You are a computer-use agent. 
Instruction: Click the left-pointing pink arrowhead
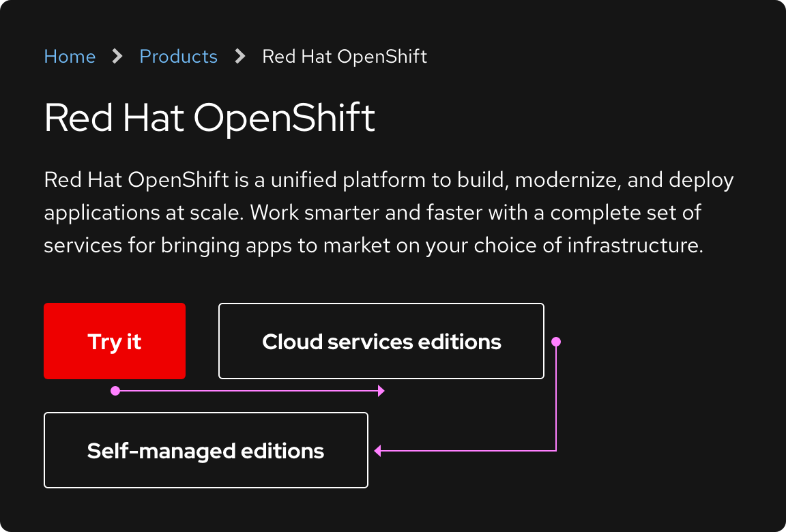pyautogui.click(x=378, y=451)
